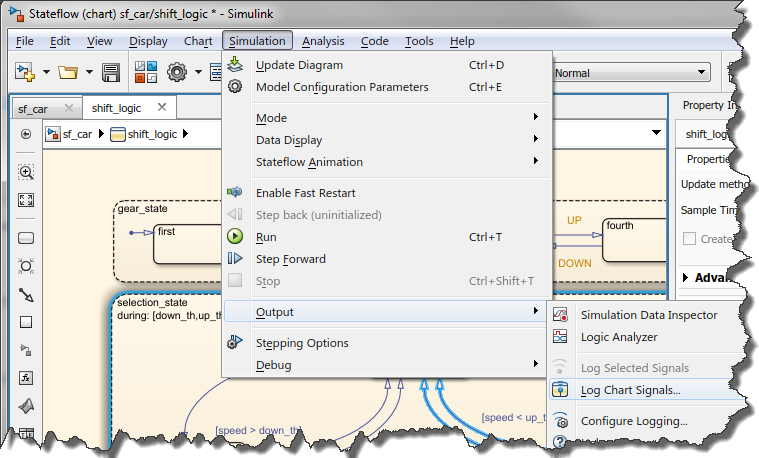
Task: Select the State tool in the palette
Action: pos(26,239)
